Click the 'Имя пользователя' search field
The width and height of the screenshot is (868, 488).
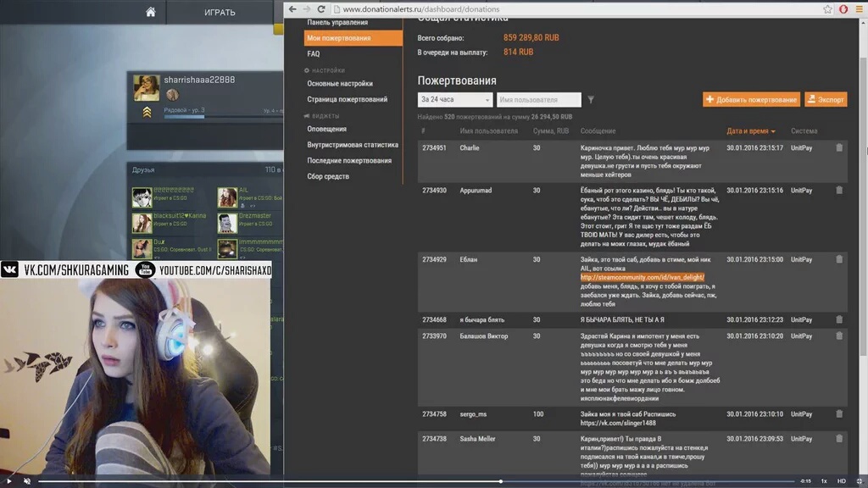click(538, 100)
